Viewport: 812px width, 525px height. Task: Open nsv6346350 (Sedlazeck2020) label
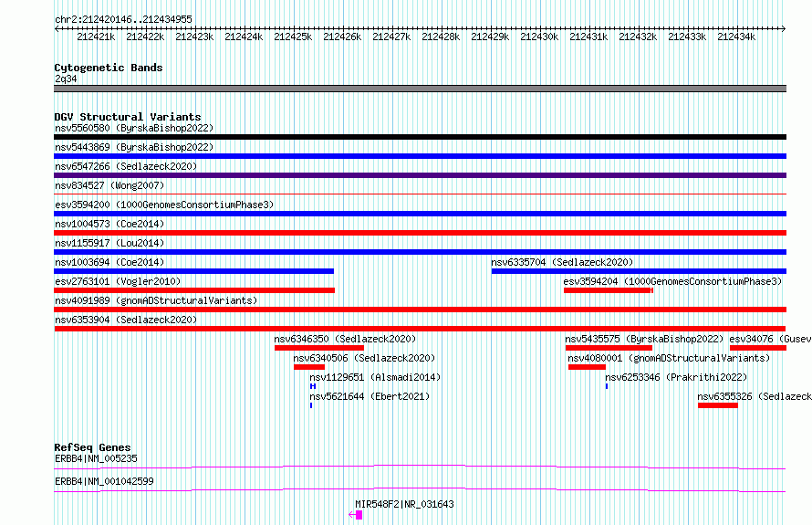point(345,339)
